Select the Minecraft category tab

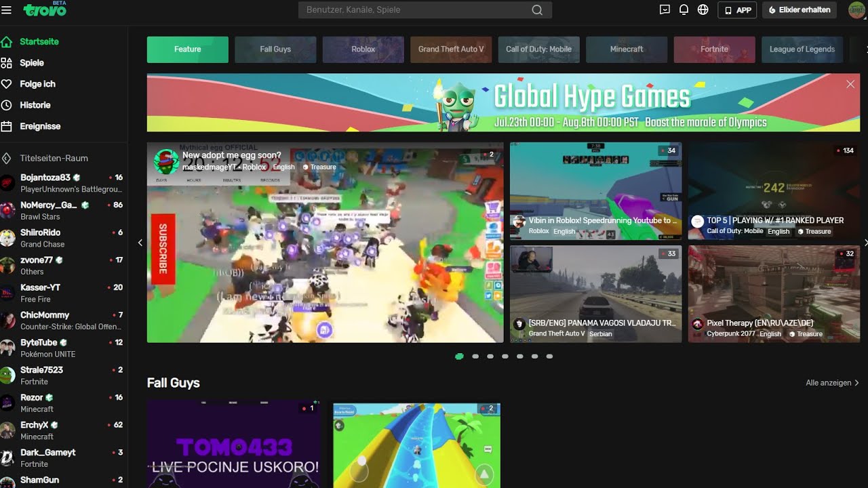(627, 49)
